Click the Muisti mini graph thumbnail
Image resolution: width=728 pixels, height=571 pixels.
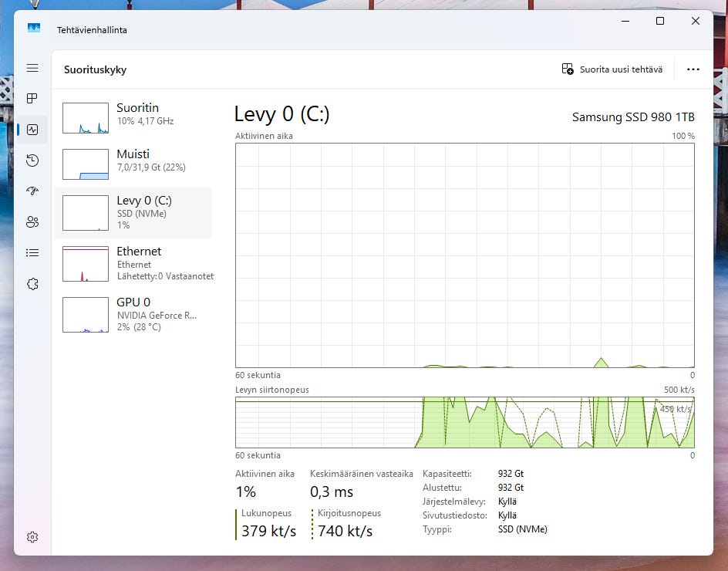86,164
